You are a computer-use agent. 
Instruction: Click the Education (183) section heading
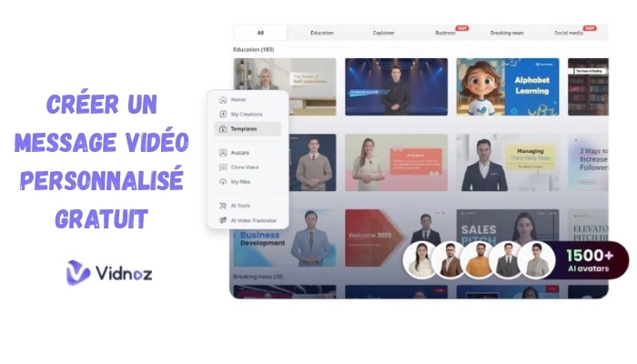pyautogui.click(x=254, y=49)
